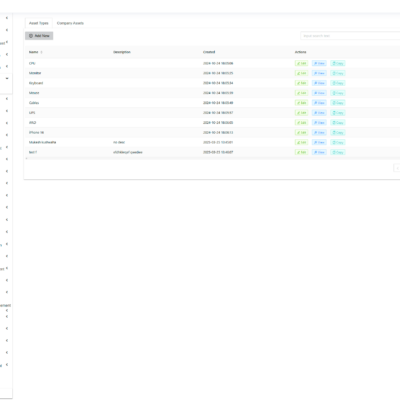The height and width of the screenshot is (400, 400).
Task: Edit the Mouse asset type
Action: pyautogui.click(x=301, y=93)
